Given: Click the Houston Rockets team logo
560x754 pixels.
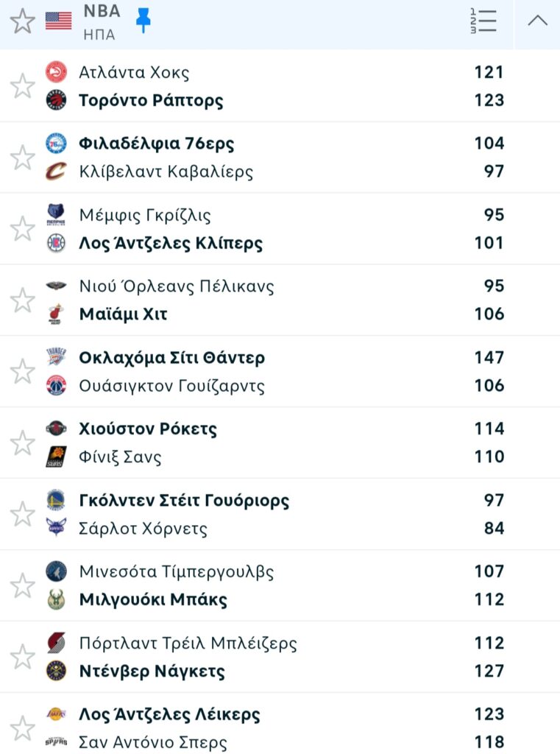Looking at the screenshot, I should [x=56, y=429].
